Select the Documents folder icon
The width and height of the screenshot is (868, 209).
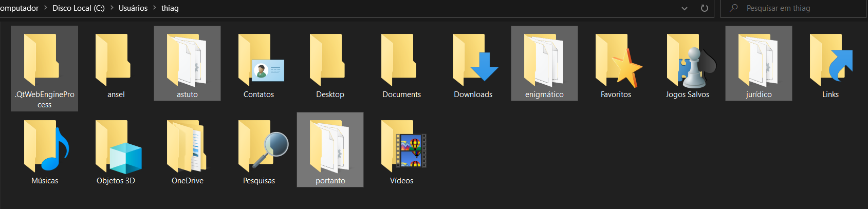pyautogui.click(x=398, y=60)
